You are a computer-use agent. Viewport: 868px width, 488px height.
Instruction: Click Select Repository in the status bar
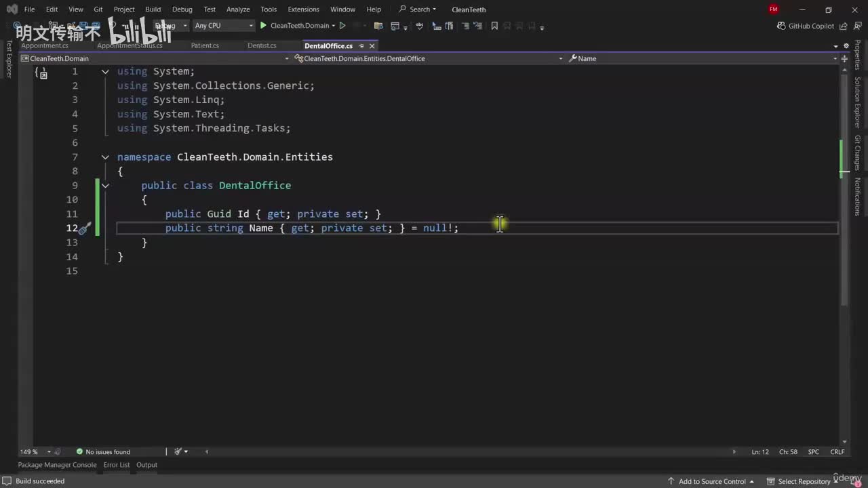804,481
